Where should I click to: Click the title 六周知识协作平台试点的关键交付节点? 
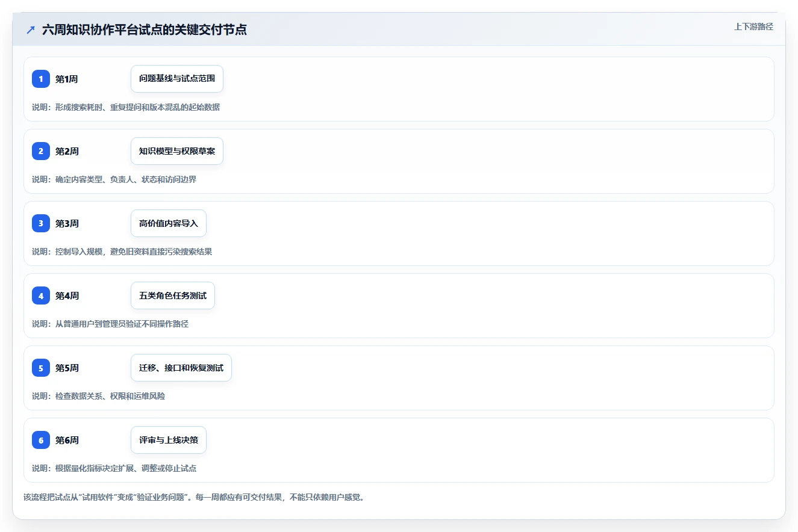point(145,29)
